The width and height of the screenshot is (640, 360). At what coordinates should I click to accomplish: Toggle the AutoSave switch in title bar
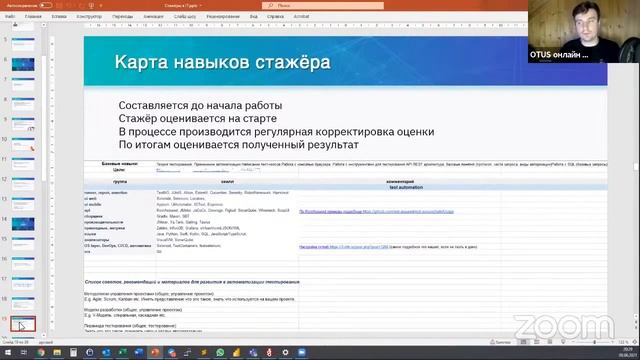[46, 5]
